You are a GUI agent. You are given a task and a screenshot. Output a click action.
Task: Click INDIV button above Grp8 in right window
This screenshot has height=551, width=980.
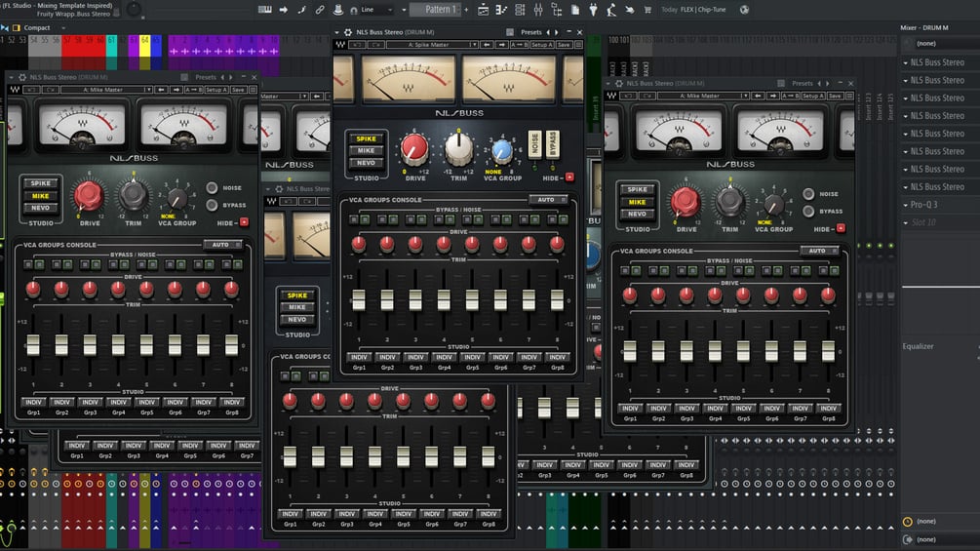[828, 408]
